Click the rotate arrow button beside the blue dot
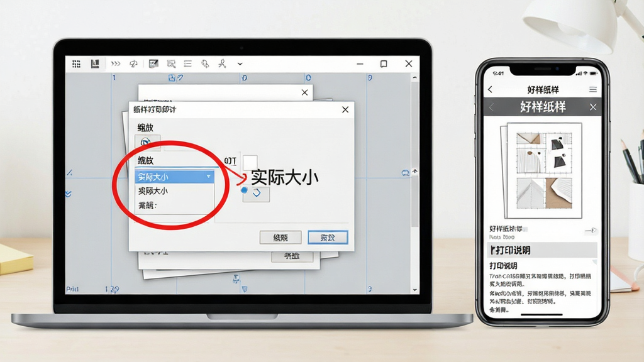 point(257,193)
